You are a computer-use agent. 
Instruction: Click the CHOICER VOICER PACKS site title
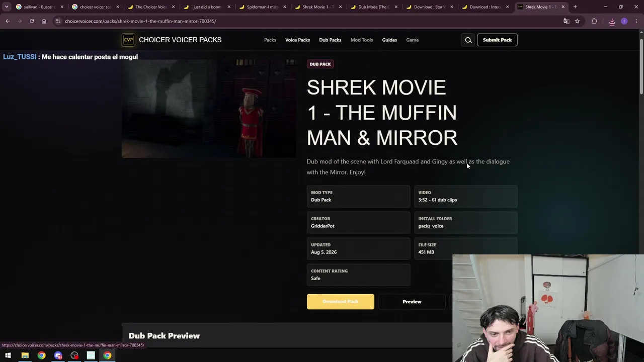coord(180,40)
